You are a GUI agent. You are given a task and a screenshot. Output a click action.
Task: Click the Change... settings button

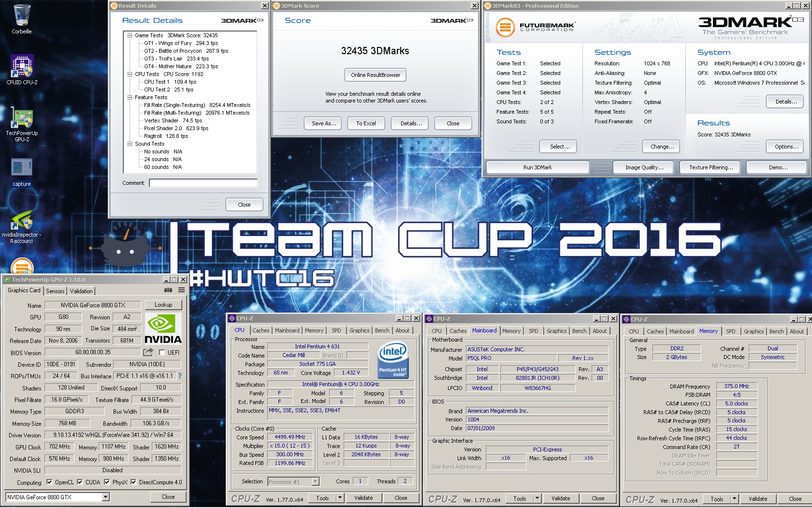[662, 147]
